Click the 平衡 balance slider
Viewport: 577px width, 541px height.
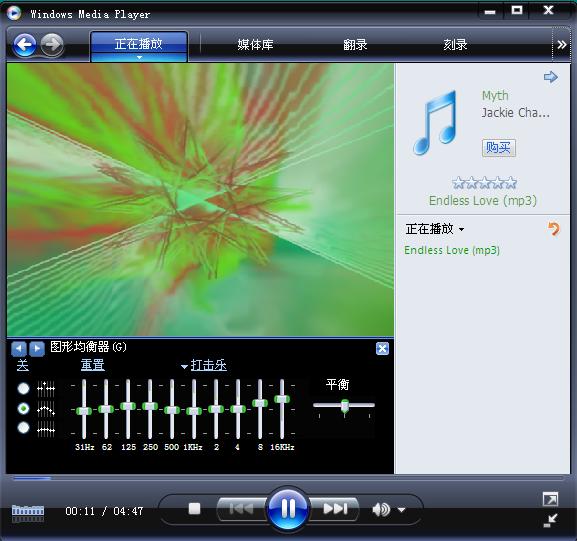[344, 406]
